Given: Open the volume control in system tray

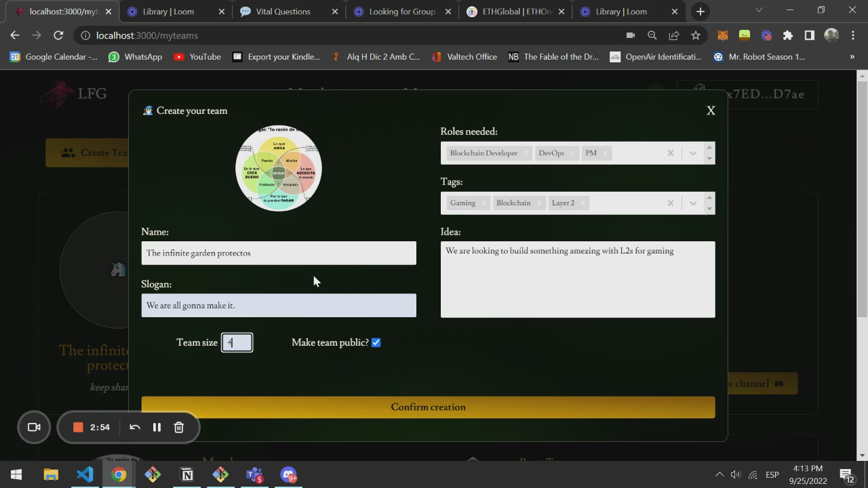Looking at the screenshot, I should (x=736, y=474).
